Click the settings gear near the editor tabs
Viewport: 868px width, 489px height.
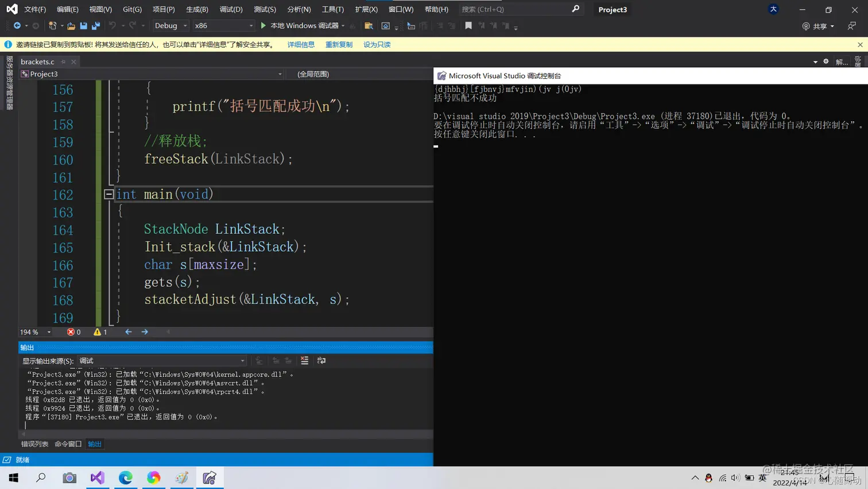pyautogui.click(x=826, y=61)
